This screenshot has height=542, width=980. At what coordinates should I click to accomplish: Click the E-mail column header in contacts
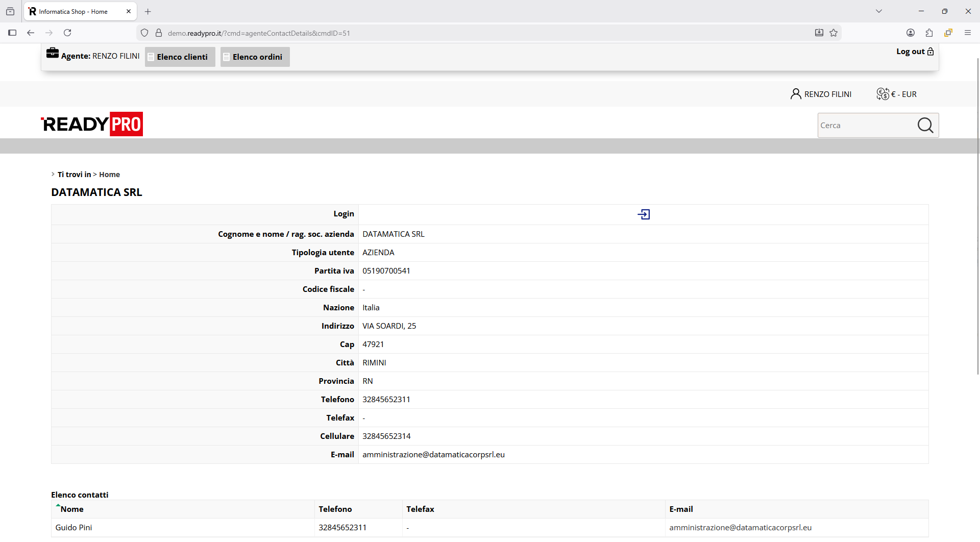(x=681, y=509)
